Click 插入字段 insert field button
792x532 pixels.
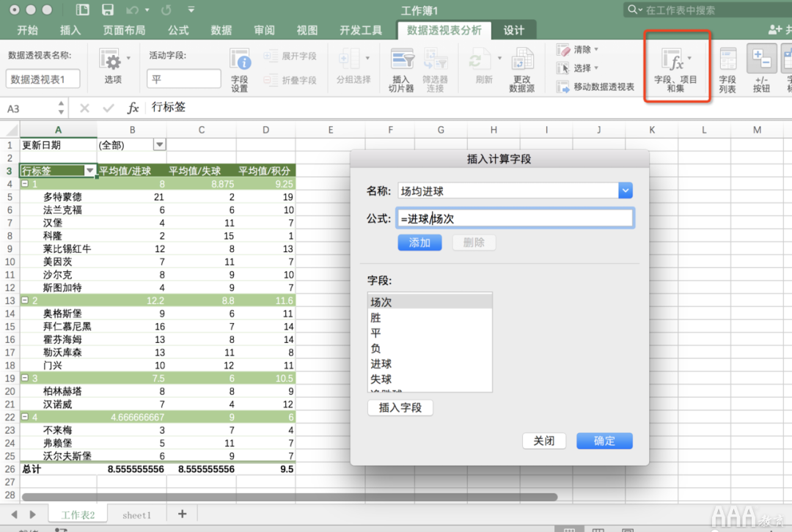coord(400,407)
